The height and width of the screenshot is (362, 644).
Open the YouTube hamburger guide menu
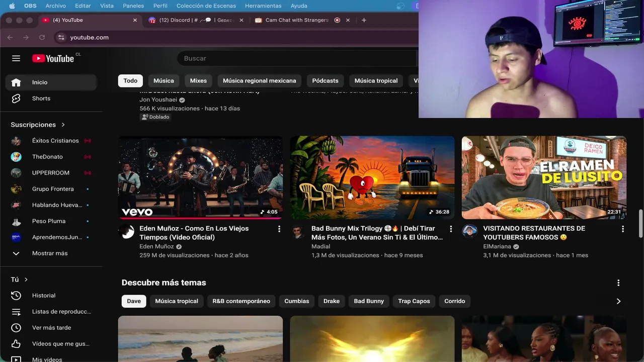(x=16, y=58)
